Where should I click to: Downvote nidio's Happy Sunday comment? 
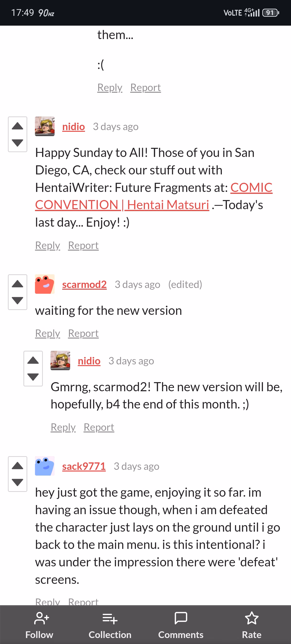click(x=17, y=143)
